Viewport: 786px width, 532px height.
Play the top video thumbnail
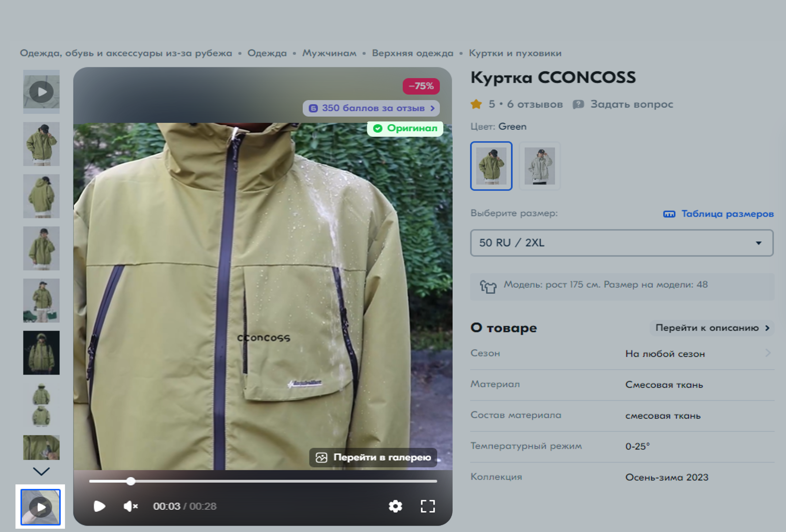click(41, 92)
